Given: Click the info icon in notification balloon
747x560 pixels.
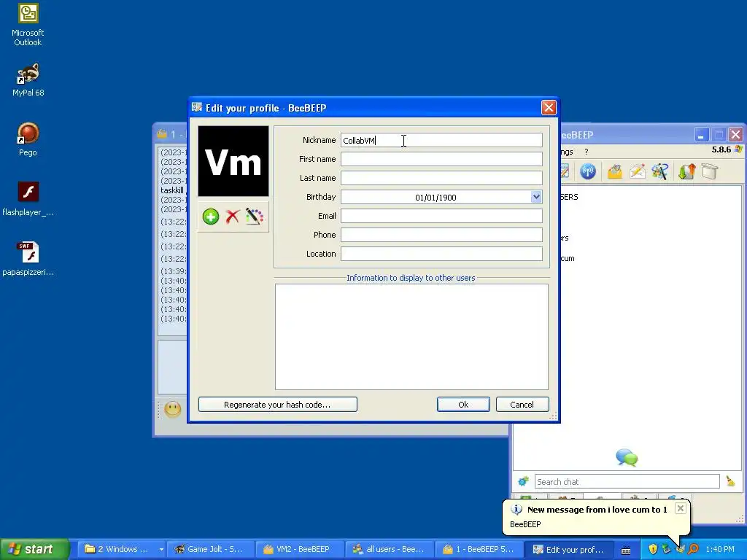Looking at the screenshot, I should click(516, 509).
